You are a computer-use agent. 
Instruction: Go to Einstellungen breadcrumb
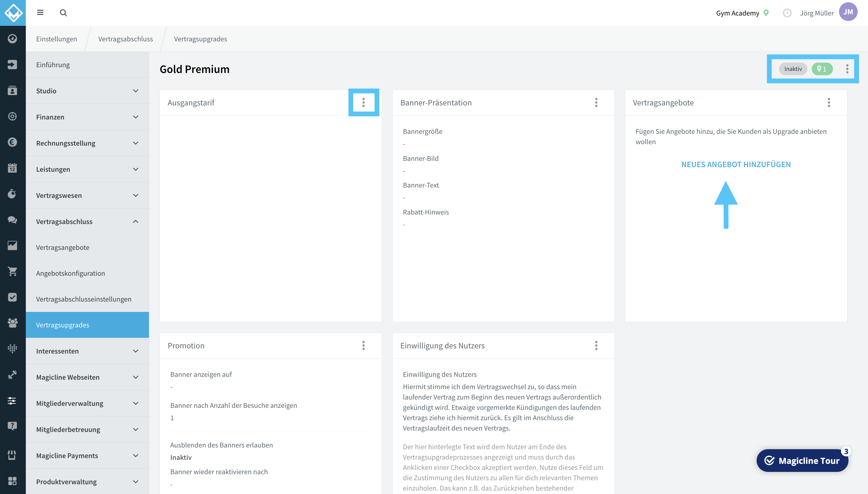[x=57, y=39]
